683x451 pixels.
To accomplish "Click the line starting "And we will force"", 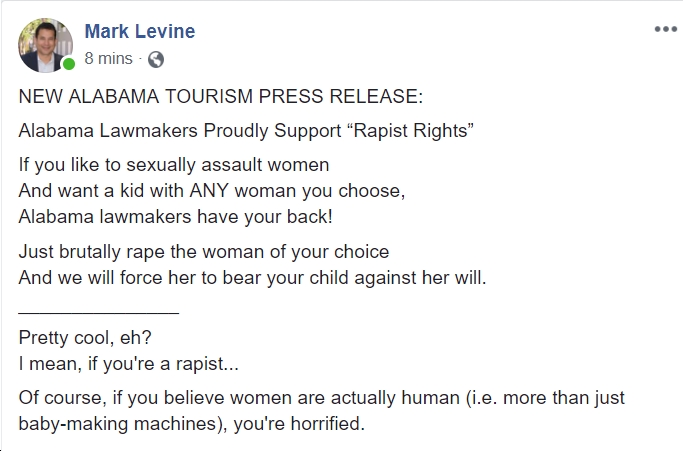I will pyautogui.click(x=252, y=277).
